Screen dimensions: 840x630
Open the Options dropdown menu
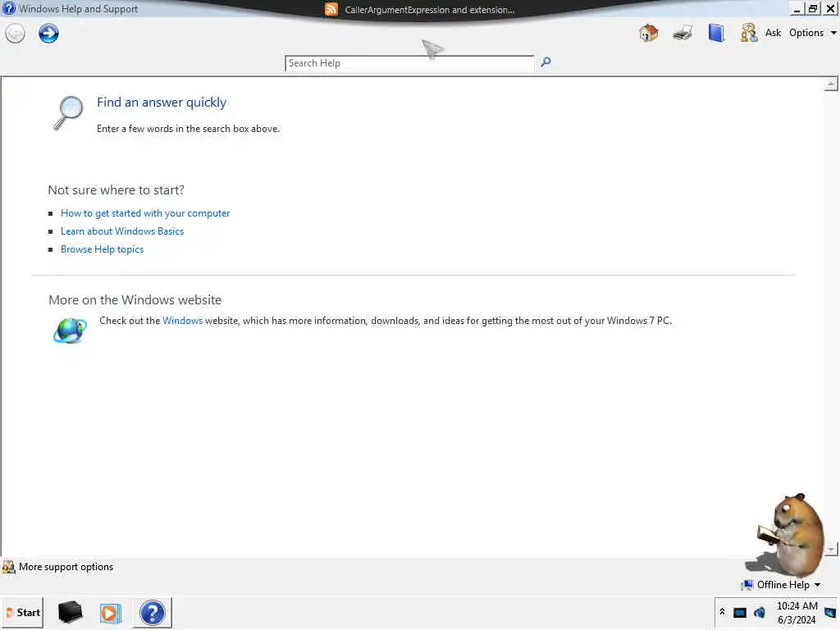812,33
